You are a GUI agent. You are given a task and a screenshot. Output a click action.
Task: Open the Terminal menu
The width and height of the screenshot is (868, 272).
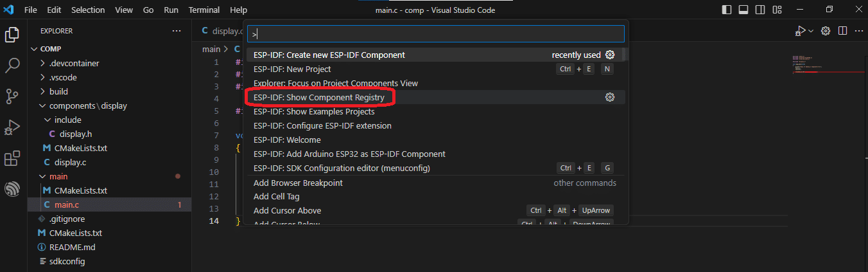(x=204, y=10)
